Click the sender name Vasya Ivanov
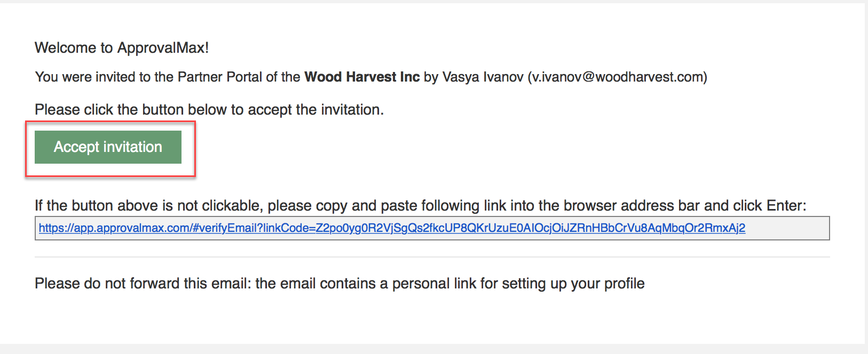The width and height of the screenshot is (868, 354). coord(483,77)
